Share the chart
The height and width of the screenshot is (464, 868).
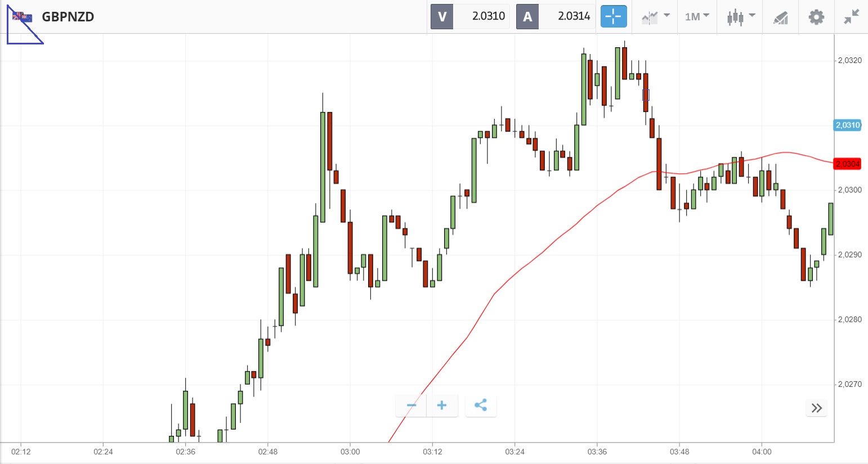481,405
